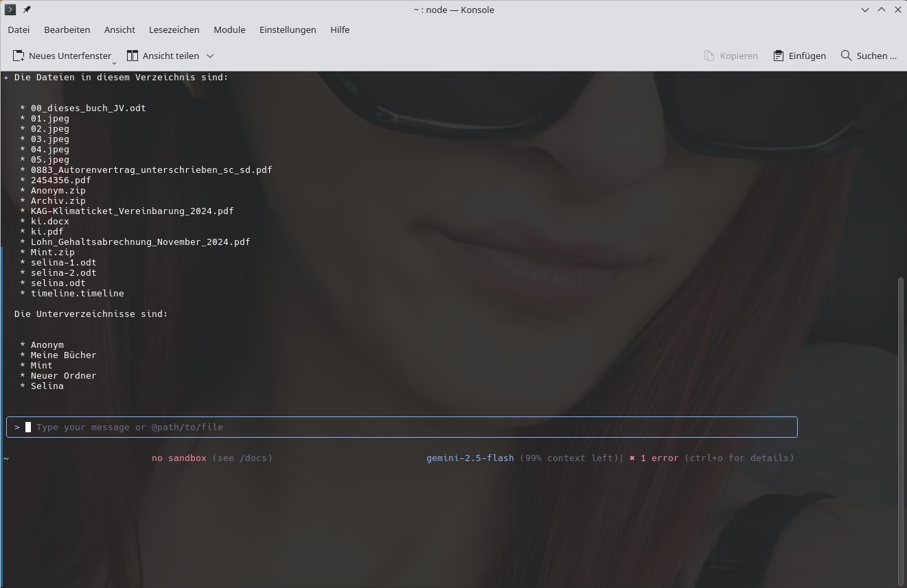The height and width of the screenshot is (588, 907).
Task: Open the Hilfe menu
Action: point(340,30)
